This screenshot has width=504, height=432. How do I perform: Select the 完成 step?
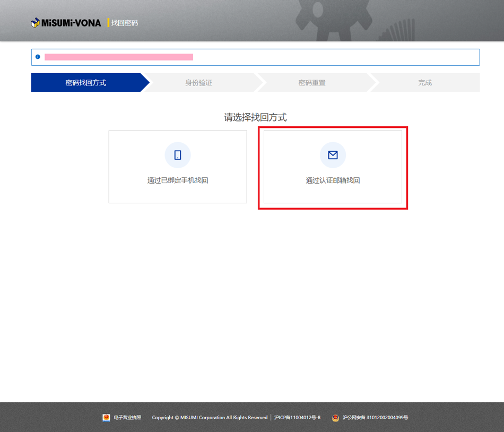(x=425, y=83)
